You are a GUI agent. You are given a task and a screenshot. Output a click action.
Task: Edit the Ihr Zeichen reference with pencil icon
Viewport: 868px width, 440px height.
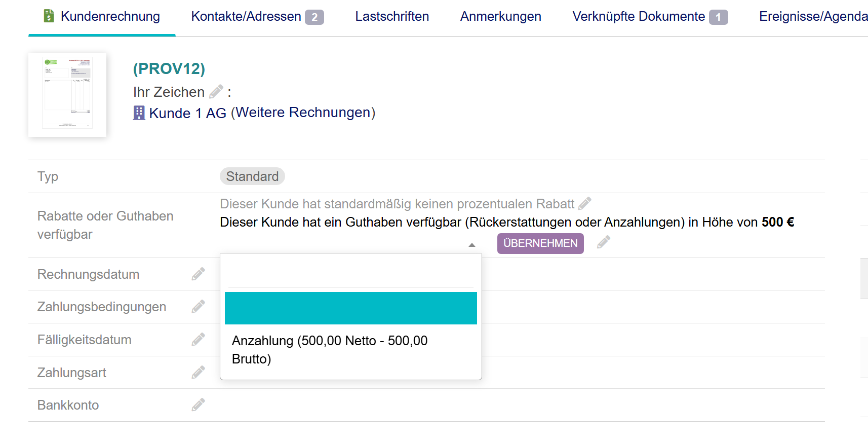point(216,92)
